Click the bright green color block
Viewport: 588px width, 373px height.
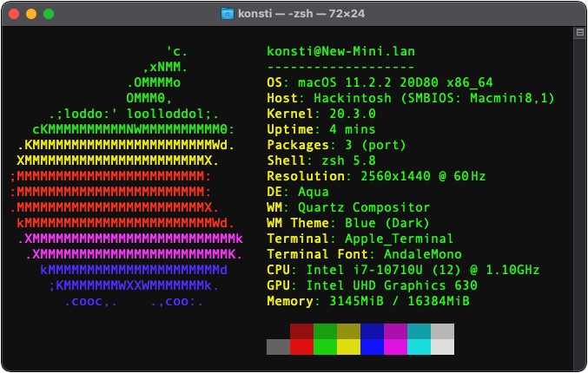(x=325, y=347)
